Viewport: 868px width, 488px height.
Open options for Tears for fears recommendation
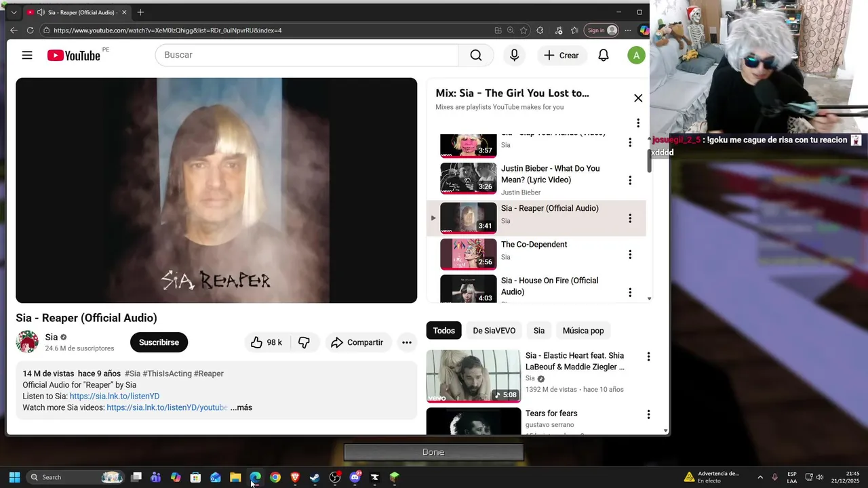[x=648, y=414]
